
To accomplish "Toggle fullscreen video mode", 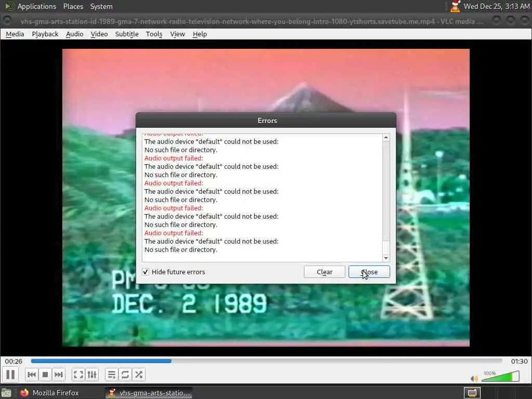I will tap(78, 375).
